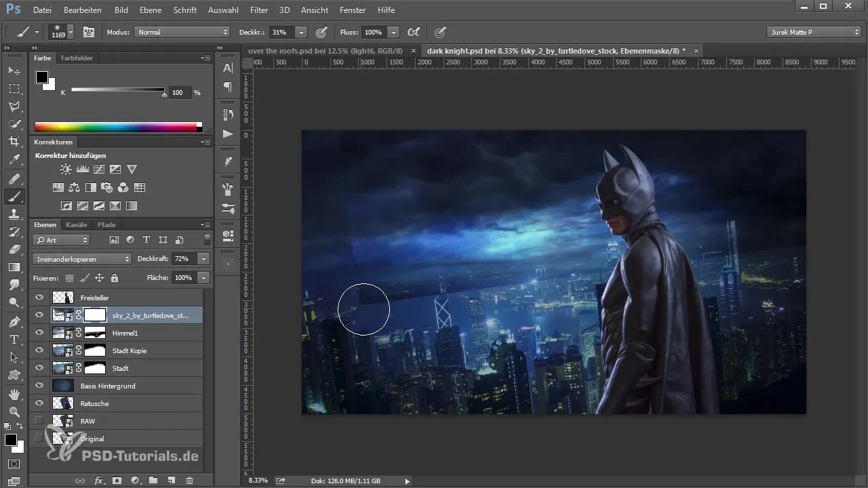Screen dimensions: 868x488
Task: Switch to the Kanäle tab
Action: pyautogui.click(x=77, y=224)
